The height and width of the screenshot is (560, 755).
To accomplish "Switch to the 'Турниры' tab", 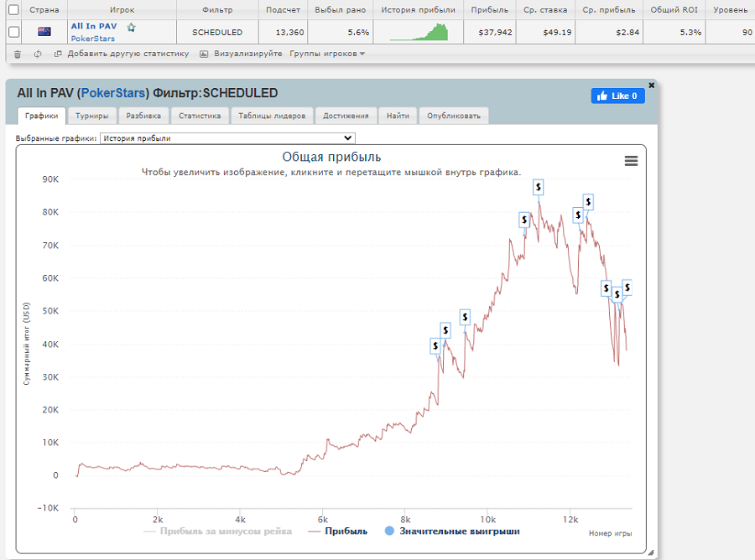I will [x=92, y=117].
